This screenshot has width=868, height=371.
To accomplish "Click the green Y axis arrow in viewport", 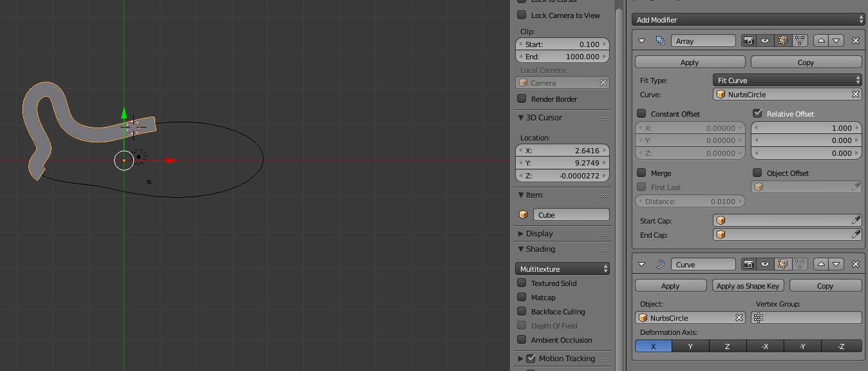I will point(124,115).
